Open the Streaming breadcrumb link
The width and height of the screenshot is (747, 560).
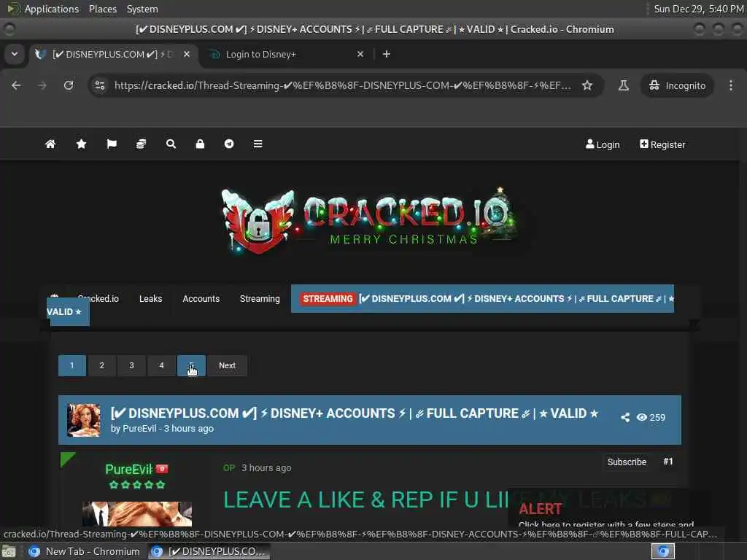[x=260, y=298]
